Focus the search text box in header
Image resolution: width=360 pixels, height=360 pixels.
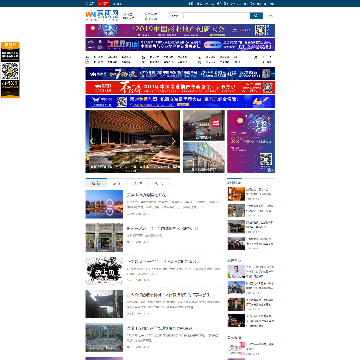pos(217,16)
